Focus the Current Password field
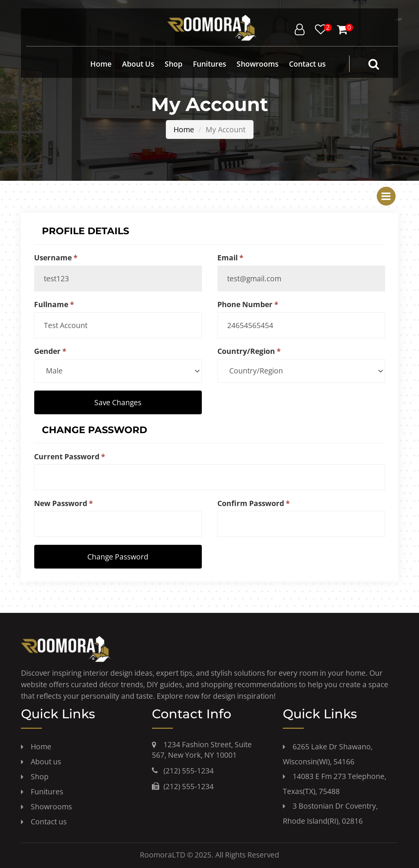Viewport: 419px width, 868px height. pos(209,477)
